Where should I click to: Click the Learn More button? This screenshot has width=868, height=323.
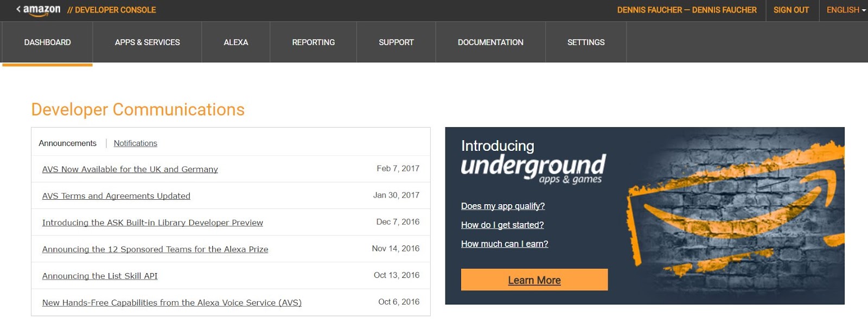534,280
